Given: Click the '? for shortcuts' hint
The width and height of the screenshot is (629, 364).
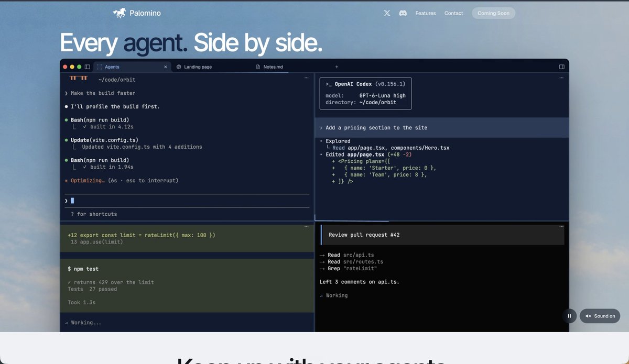Looking at the screenshot, I should pyautogui.click(x=94, y=214).
